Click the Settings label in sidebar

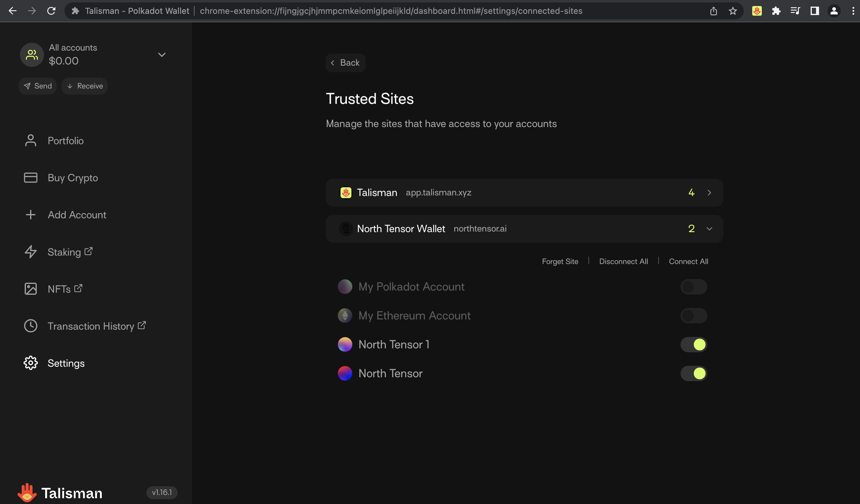coord(66,363)
